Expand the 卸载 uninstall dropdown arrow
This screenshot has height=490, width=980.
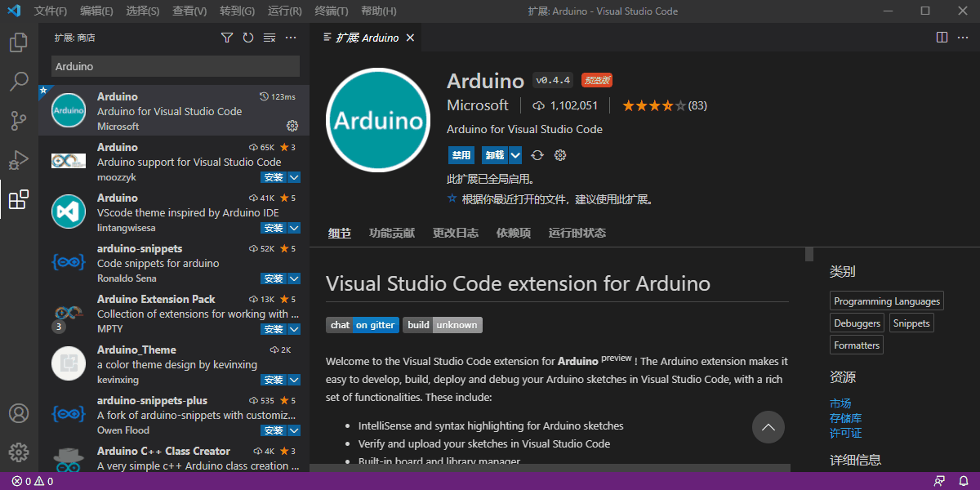[x=515, y=155]
